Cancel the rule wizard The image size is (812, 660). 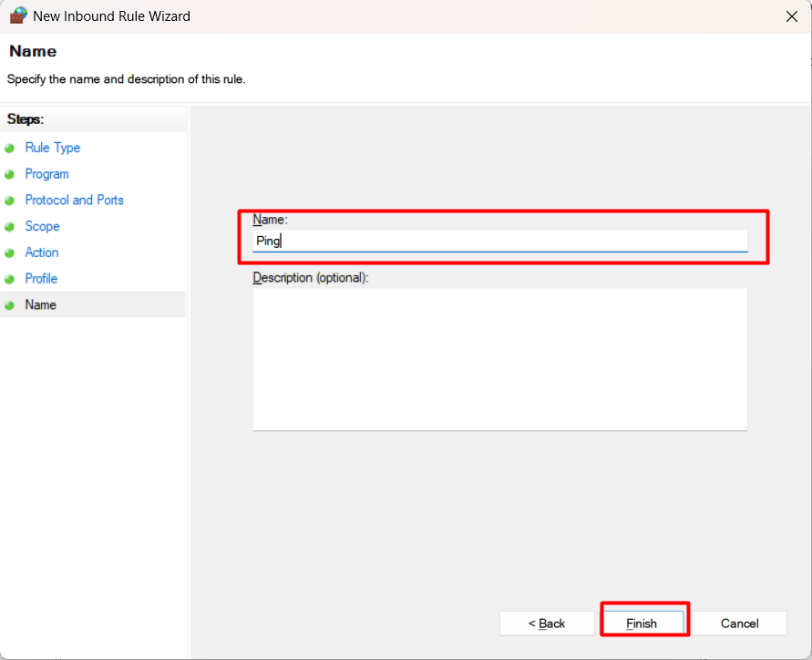tap(739, 624)
